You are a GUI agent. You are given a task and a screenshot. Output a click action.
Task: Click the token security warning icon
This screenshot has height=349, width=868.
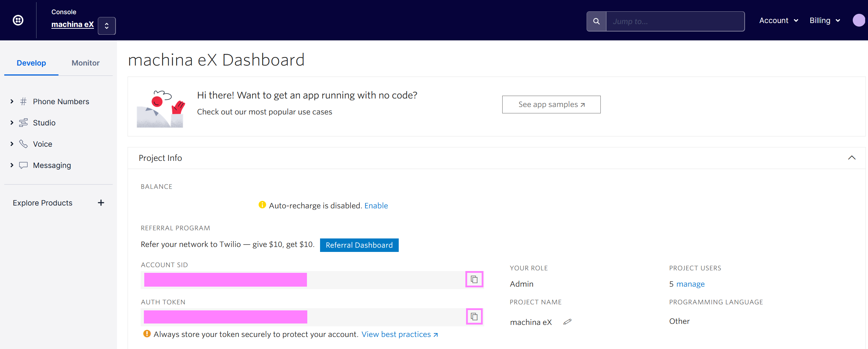[x=147, y=334]
